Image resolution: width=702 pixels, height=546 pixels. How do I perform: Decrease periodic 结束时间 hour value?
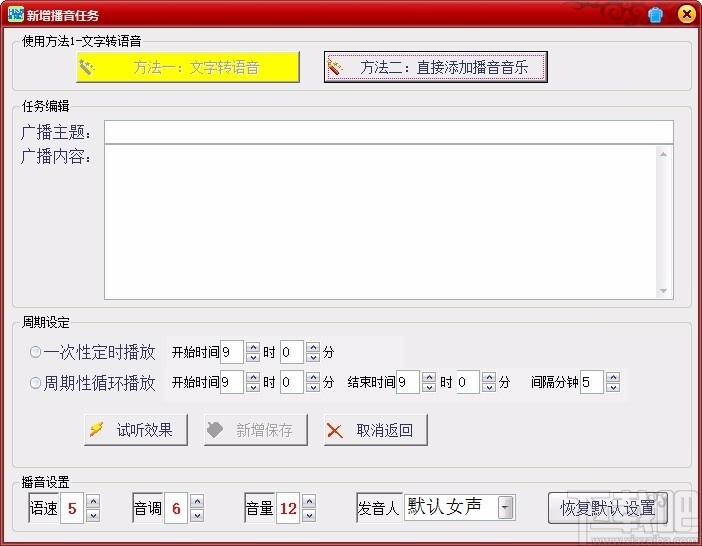tap(429, 387)
